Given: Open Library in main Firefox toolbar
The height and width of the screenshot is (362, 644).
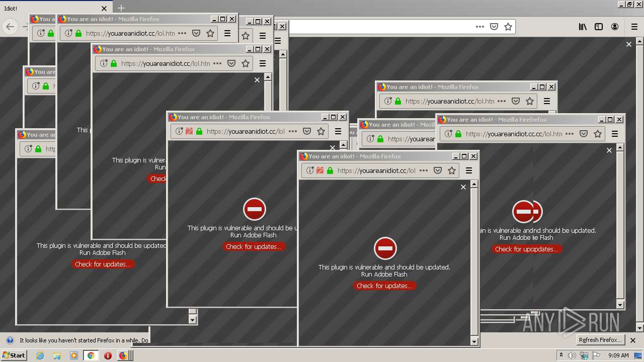Looking at the screenshot, I should (583, 27).
